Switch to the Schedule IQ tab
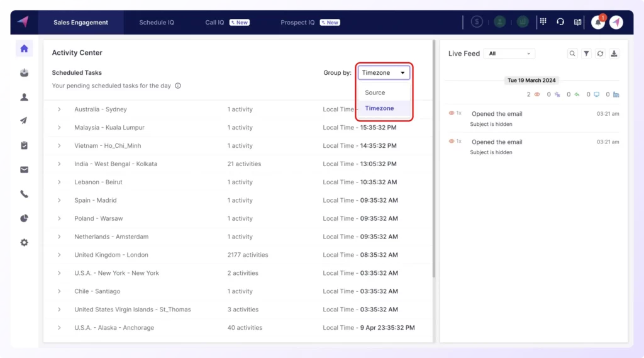644x358 pixels. click(x=157, y=23)
